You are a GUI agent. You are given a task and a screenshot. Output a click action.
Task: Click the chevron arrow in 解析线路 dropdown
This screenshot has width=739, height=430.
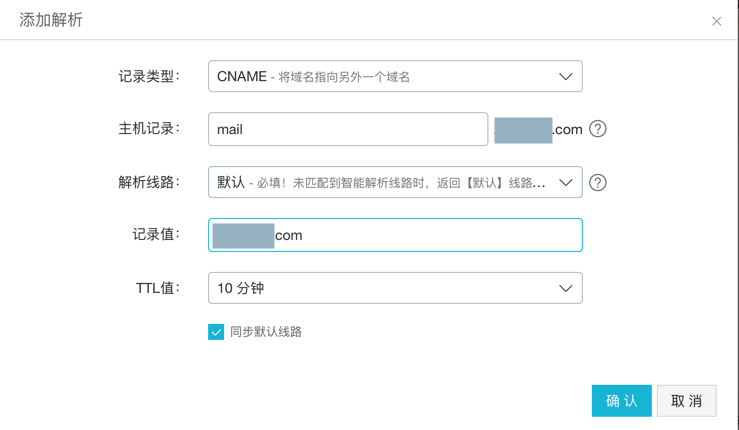click(x=565, y=182)
